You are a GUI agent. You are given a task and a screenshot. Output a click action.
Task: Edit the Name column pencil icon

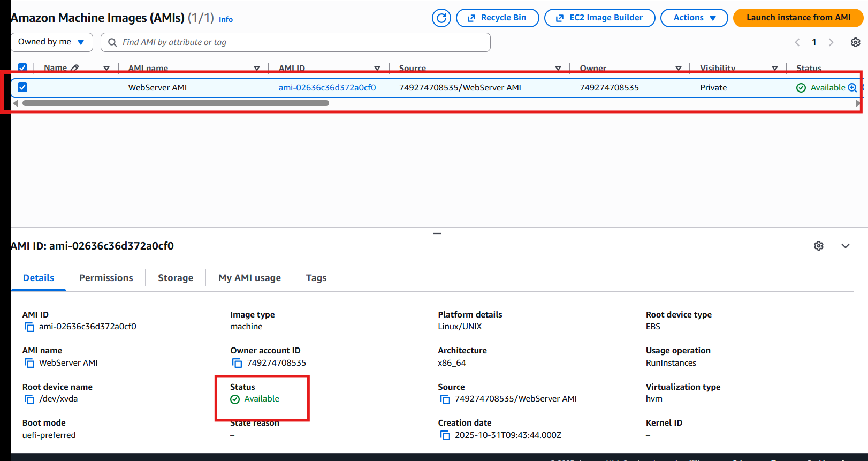point(75,68)
